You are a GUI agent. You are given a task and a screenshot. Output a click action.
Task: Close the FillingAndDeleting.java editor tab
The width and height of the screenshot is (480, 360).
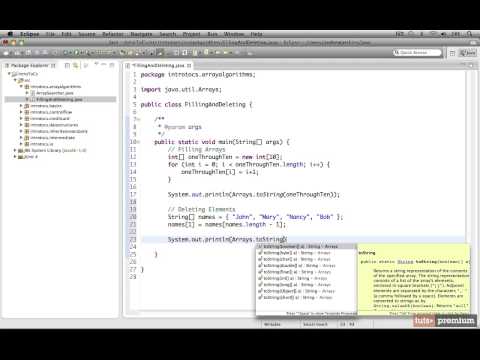click(x=189, y=65)
